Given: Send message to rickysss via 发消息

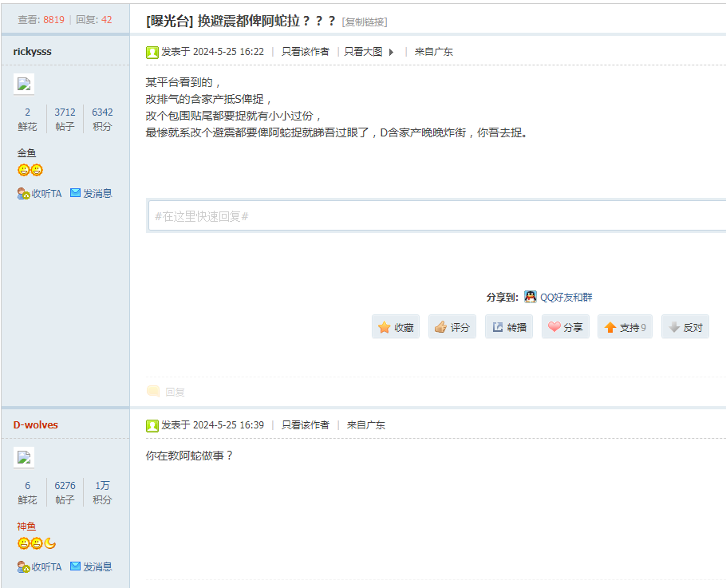Looking at the screenshot, I should pyautogui.click(x=91, y=193).
